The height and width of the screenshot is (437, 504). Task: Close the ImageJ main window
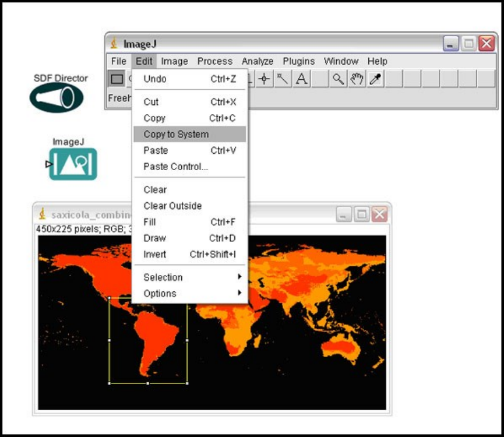[487, 43]
